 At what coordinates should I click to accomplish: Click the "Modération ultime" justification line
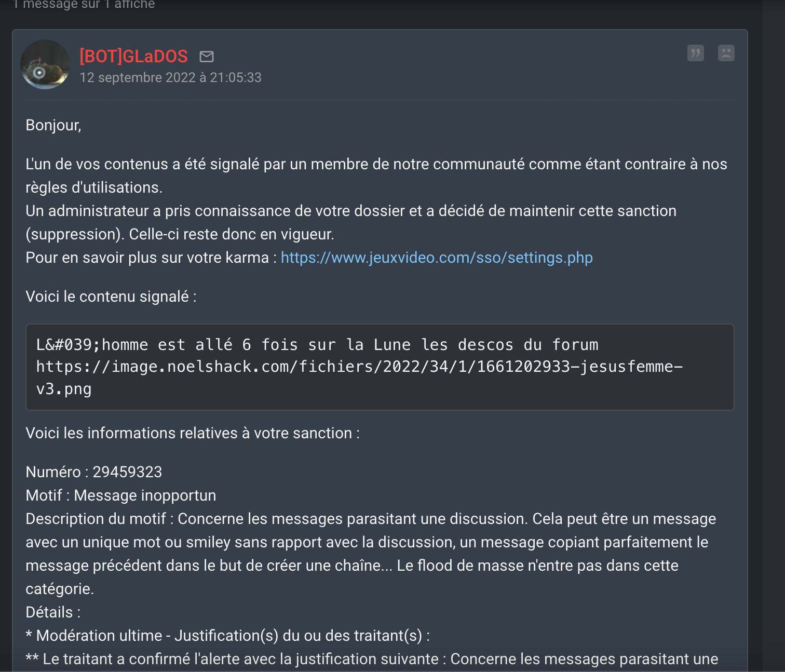pyautogui.click(x=228, y=636)
